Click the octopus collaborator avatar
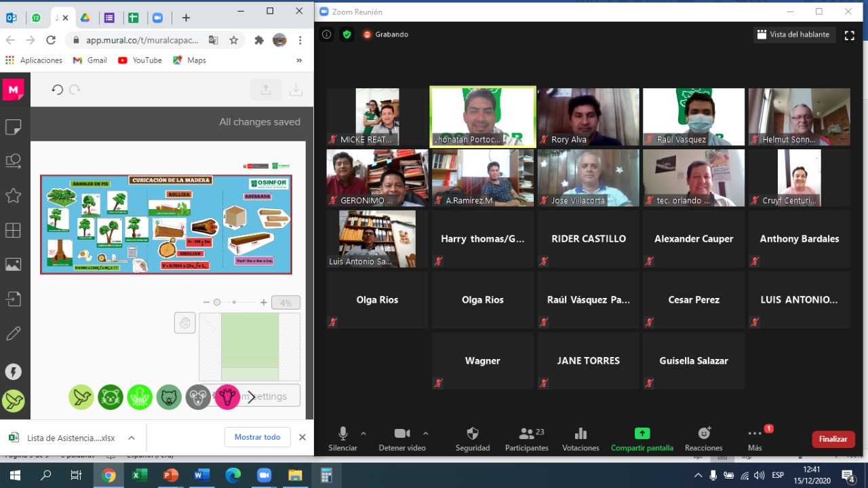868x488 pixels. coord(140,397)
